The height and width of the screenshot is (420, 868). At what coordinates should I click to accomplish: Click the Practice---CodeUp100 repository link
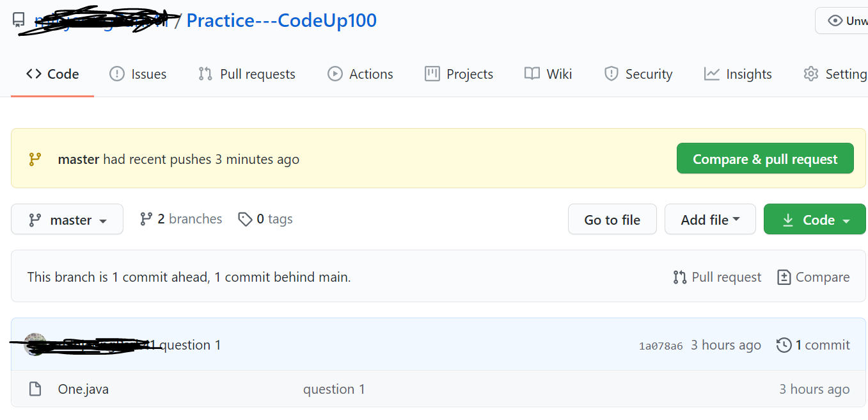[281, 20]
